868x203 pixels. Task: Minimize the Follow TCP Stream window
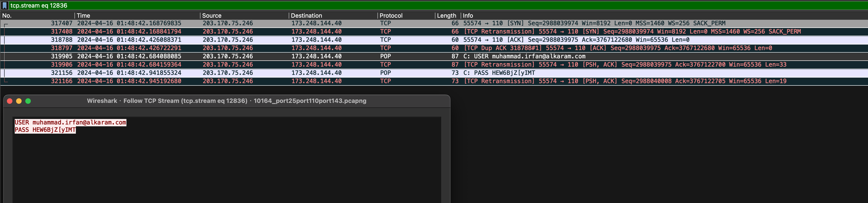tap(19, 101)
